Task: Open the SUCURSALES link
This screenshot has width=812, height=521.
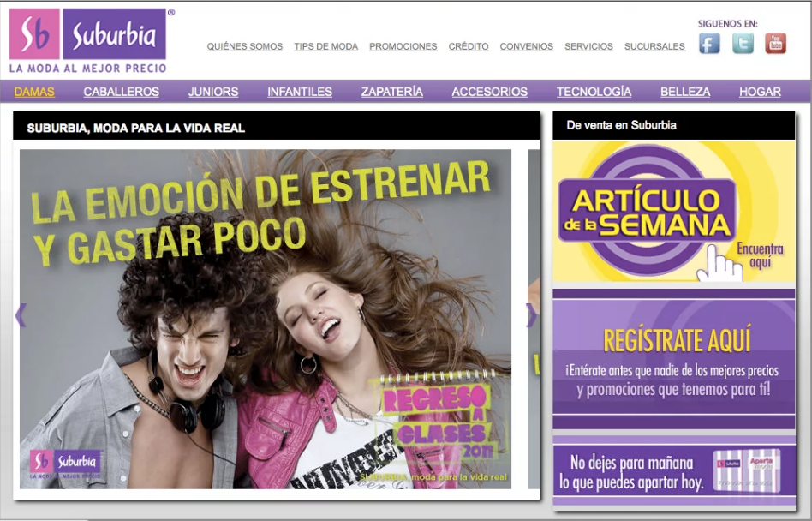Action: pyautogui.click(x=654, y=46)
